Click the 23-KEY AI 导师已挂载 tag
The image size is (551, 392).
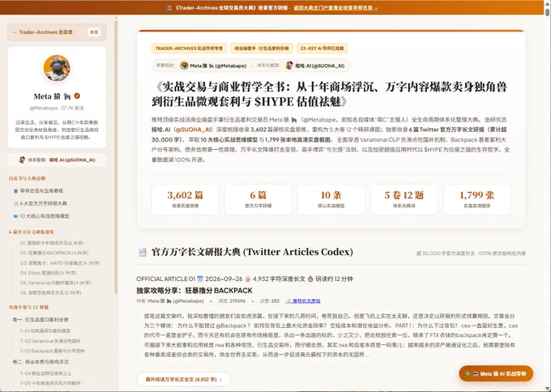pyautogui.click(x=322, y=49)
